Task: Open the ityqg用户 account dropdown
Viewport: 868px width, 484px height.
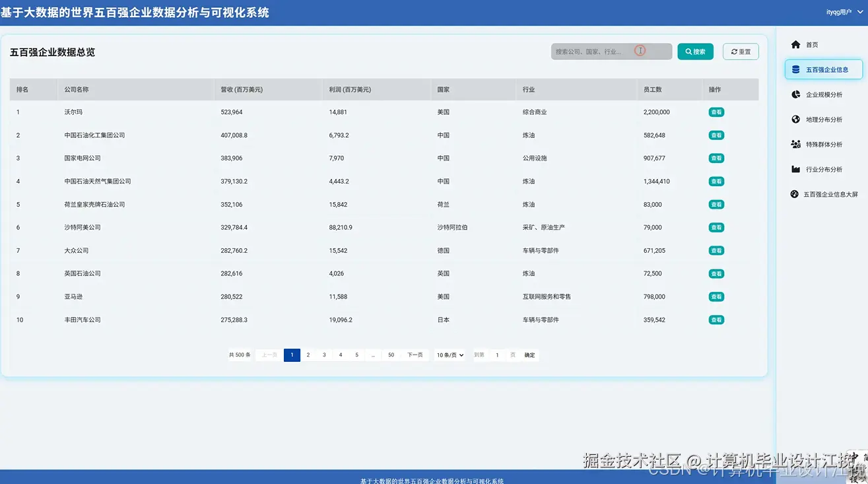Action: click(x=844, y=12)
